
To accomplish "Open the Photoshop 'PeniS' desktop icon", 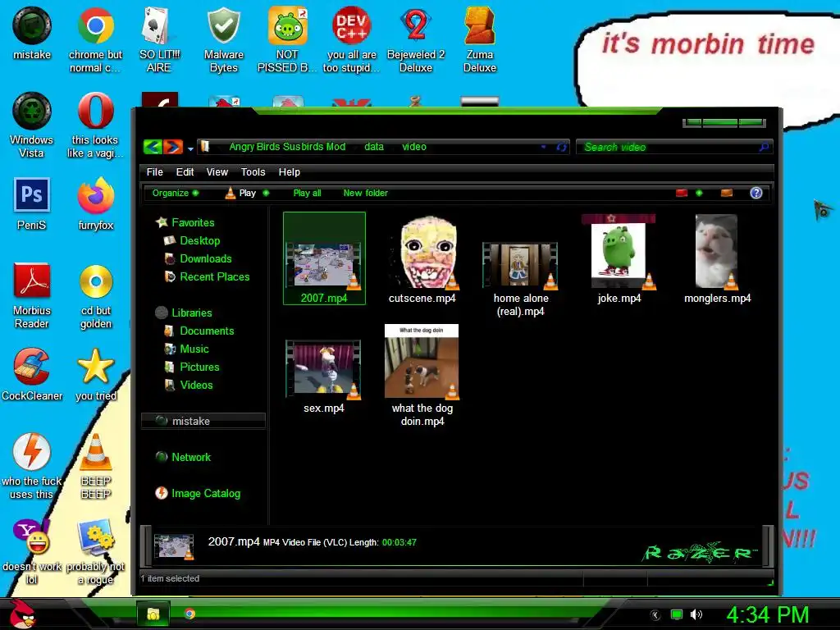I will click(32, 203).
